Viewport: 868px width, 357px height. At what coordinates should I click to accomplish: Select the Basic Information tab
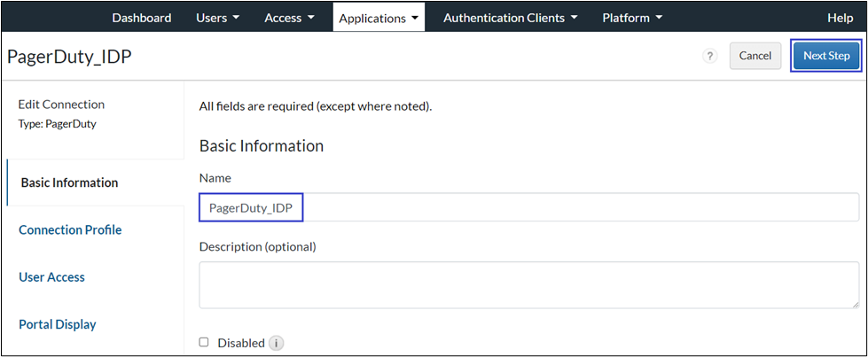pos(69,182)
